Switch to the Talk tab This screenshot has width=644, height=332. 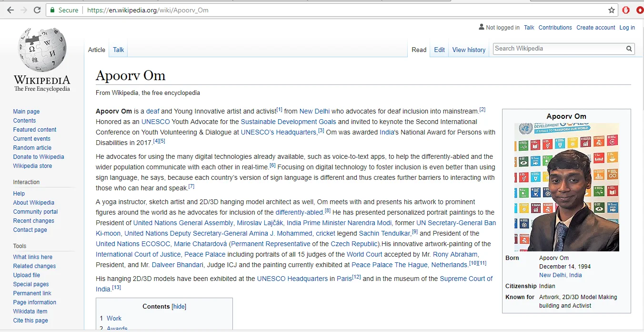coord(119,50)
